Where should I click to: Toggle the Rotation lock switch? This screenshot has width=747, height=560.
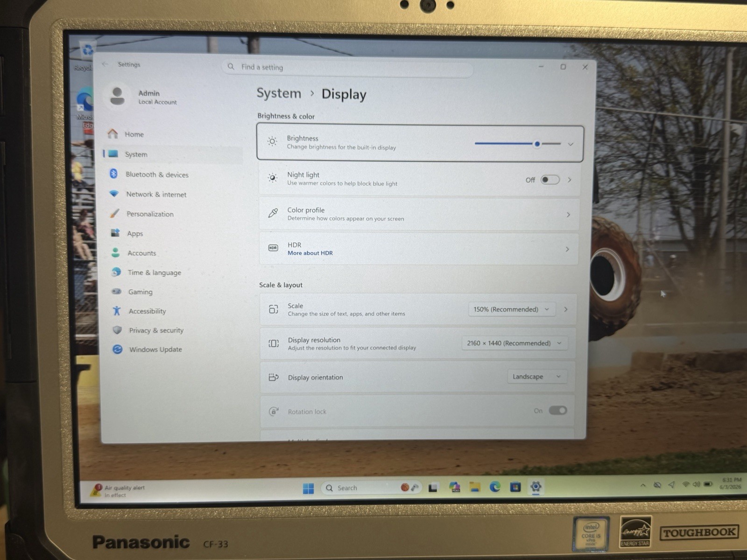click(557, 410)
